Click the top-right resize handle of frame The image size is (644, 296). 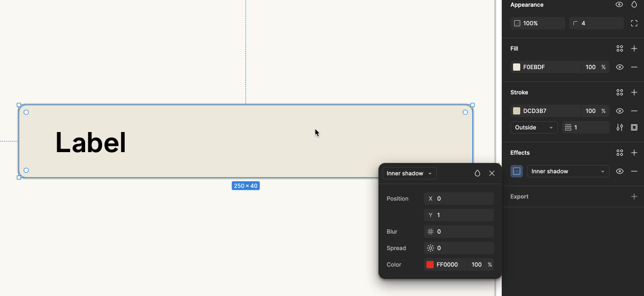coord(472,105)
